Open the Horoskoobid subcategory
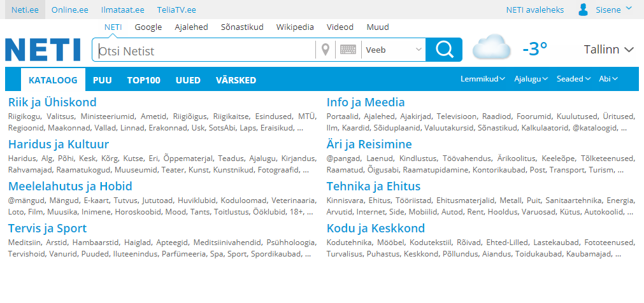Viewport: 644px width, 303px height. 137,212
